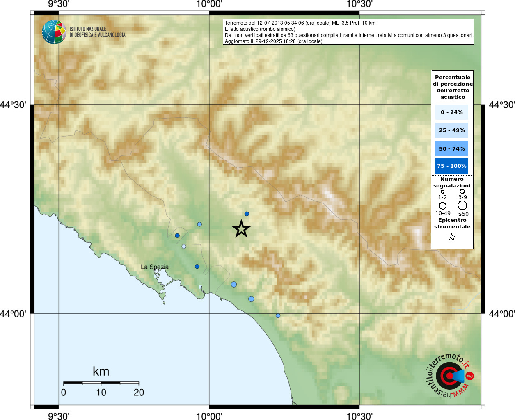
Task: Click the 'Aggiornato il: 29-12-2025 18:28' line
Action: point(274,41)
